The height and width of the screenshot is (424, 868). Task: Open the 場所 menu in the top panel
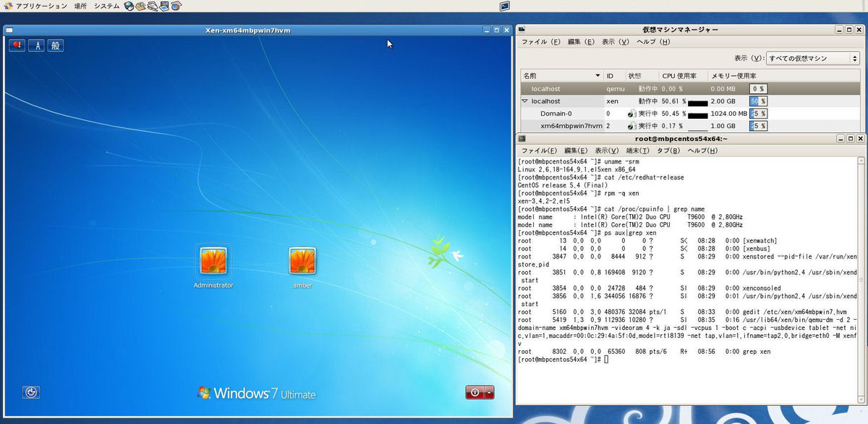[x=80, y=6]
